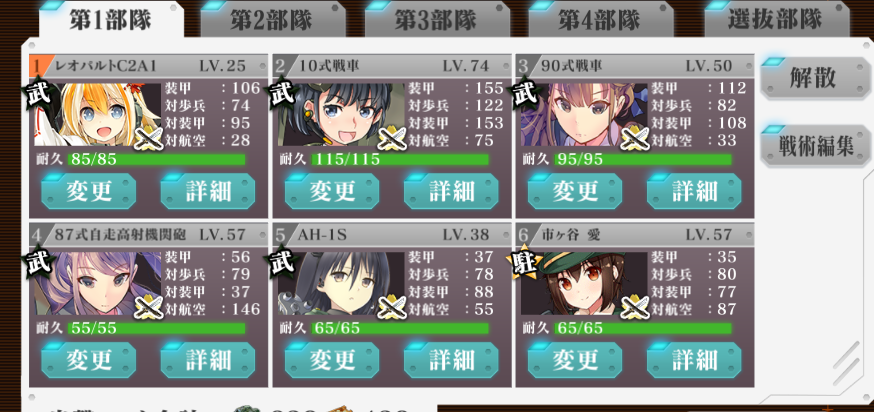Click 解散 button to disband unit
The width and height of the screenshot is (874, 412).
(x=813, y=78)
